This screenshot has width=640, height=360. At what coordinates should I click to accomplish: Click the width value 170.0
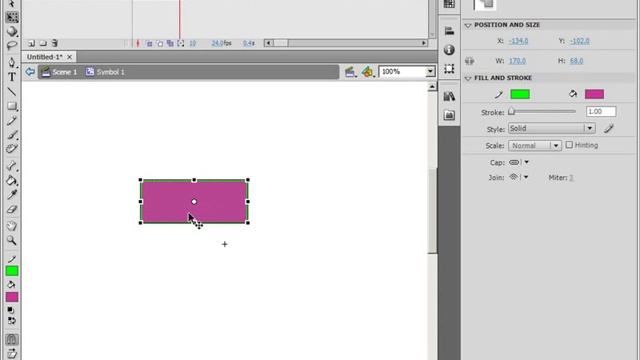click(x=517, y=61)
